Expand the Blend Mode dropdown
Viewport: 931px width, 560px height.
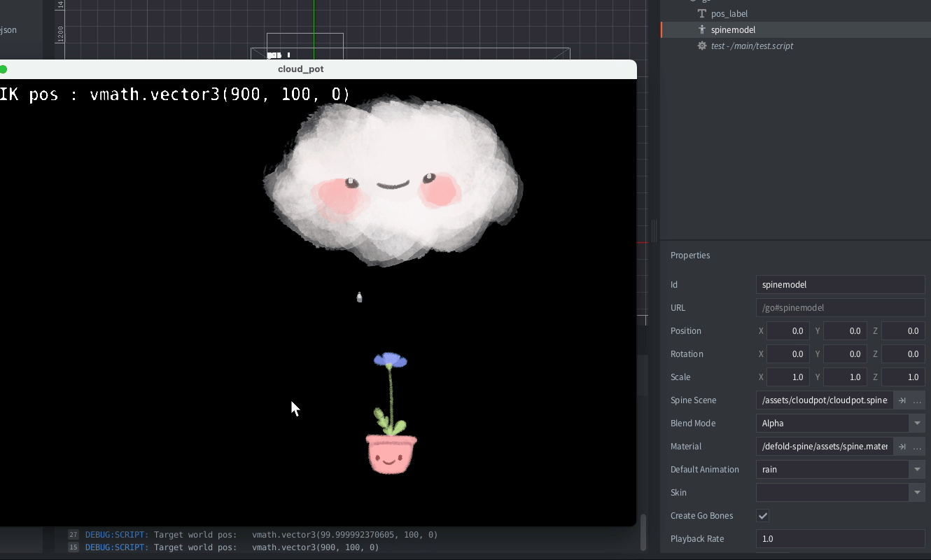(x=916, y=423)
